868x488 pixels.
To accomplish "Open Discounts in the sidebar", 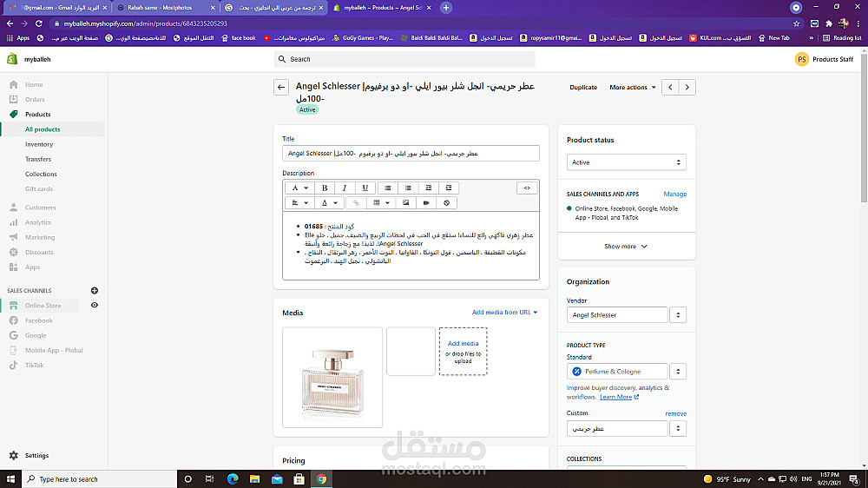I will [x=39, y=252].
